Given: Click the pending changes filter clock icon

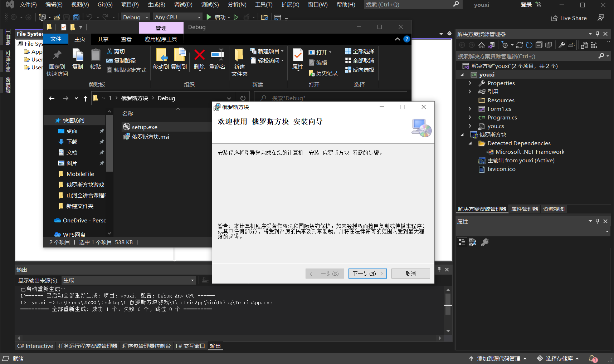Looking at the screenshot, I should tap(505, 45).
